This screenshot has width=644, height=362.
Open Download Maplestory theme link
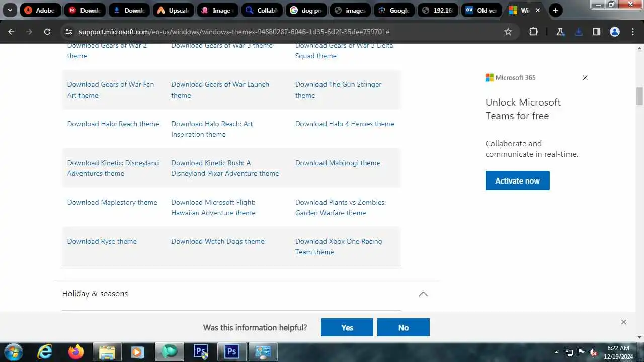point(112,202)
